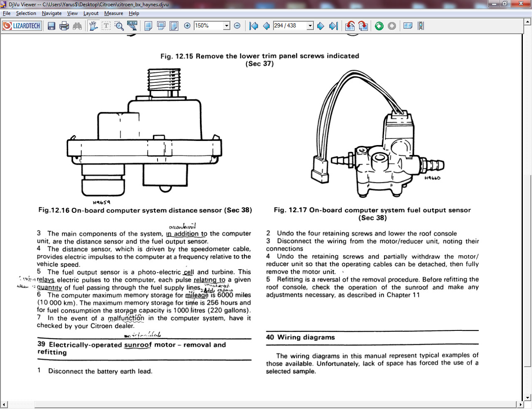
Task: Save the document with the floppy icon
Action: pos(52,26)
